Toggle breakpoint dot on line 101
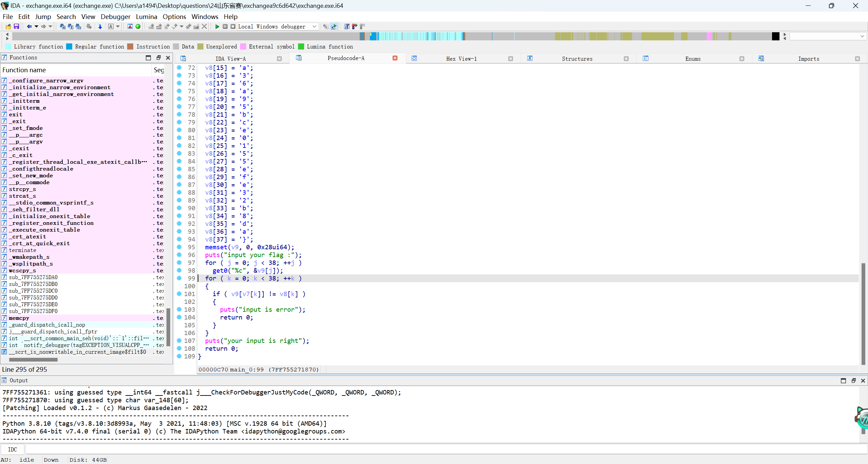868x464 pixels. pos(179,294)
